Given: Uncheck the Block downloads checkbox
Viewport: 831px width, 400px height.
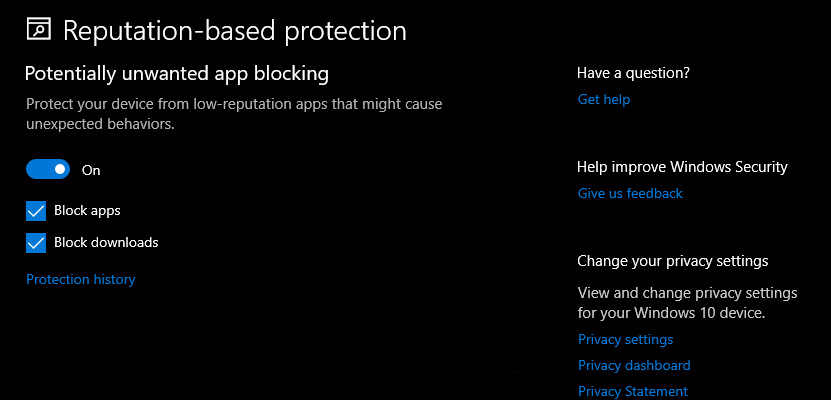Looking at the screenshot, I should point(36,243).
